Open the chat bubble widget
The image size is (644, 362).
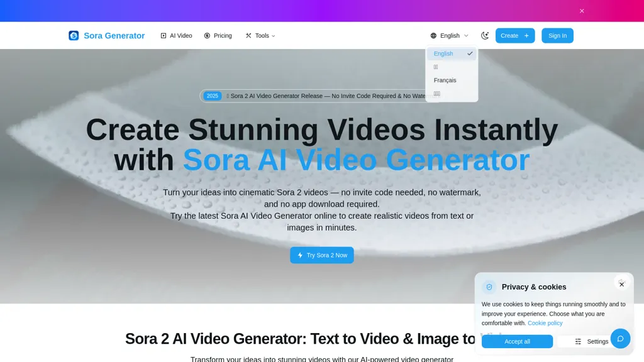pos(620,339)
